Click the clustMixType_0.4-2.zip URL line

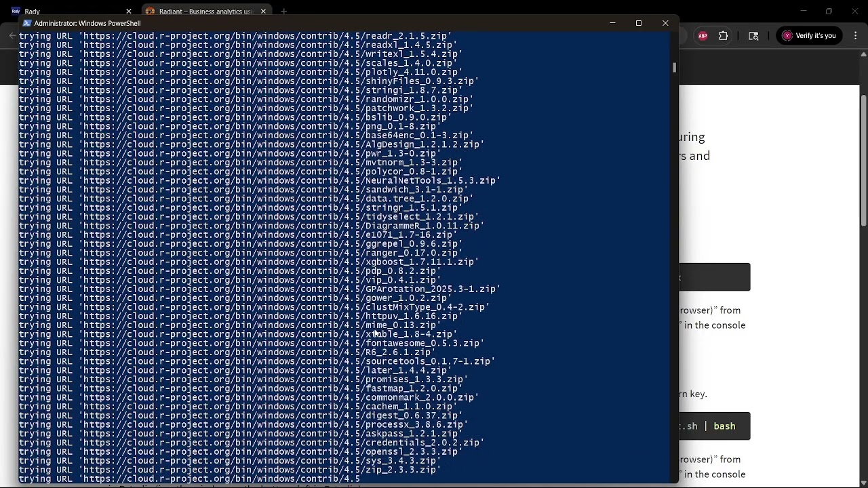(254, 307)
